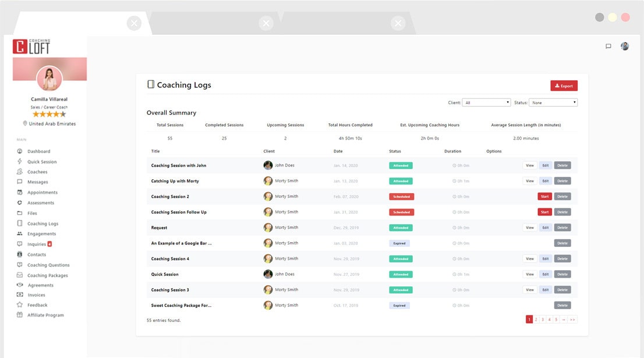Start the scheduled Coaching Session 2
This screenshot has height=358, width=644.
tap(544, 196)
